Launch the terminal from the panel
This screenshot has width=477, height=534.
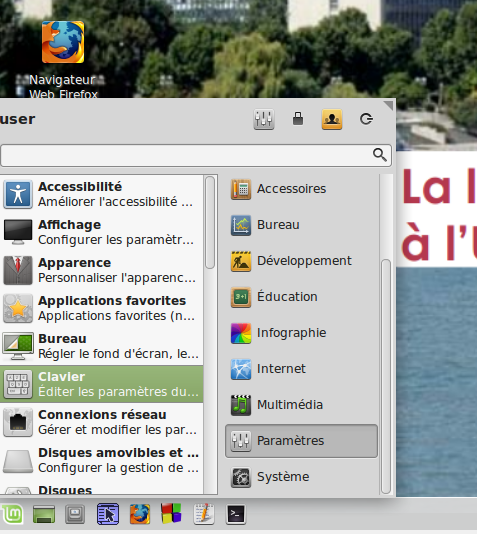point(236,514)
